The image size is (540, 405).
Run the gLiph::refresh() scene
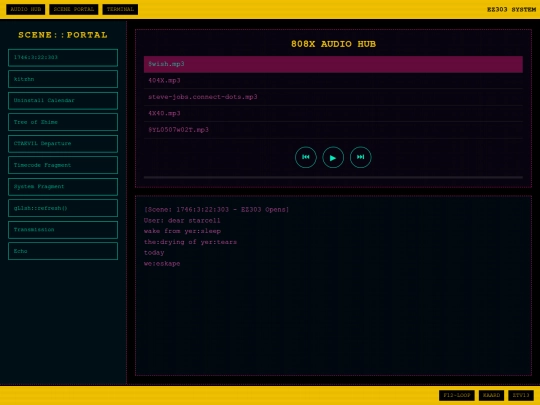pos(63,208)
